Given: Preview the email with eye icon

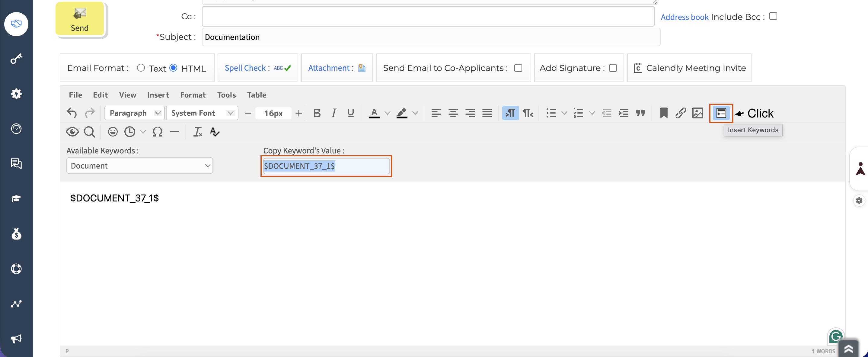Looking at the screenshot, I should tap(72, 132).
